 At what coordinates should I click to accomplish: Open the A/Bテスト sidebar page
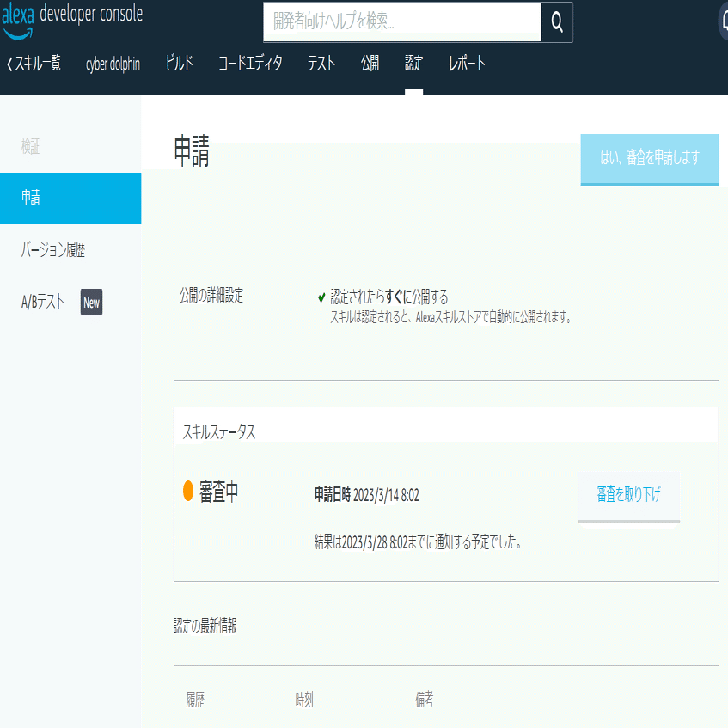(43, 303)
